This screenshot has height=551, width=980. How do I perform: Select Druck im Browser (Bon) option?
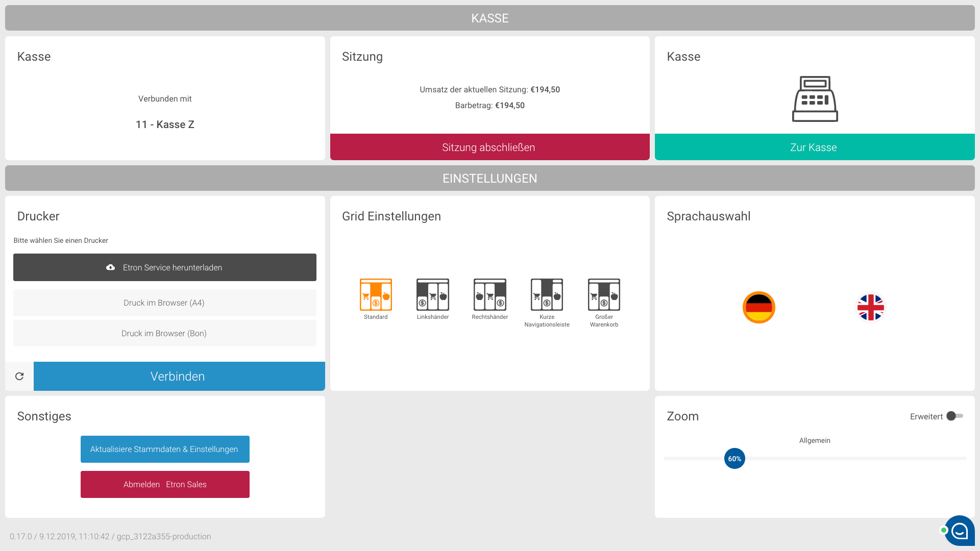[x=165, y=333]
